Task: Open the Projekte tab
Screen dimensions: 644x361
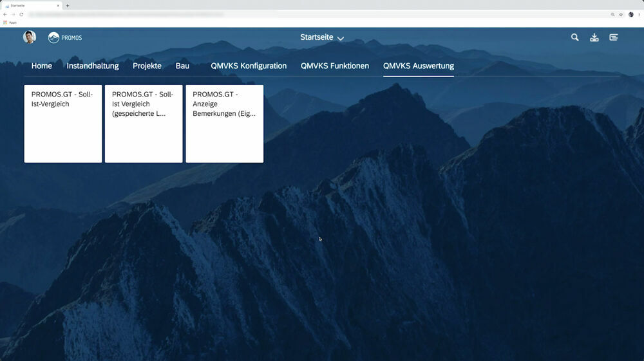Action: click(x=147, y=66)
